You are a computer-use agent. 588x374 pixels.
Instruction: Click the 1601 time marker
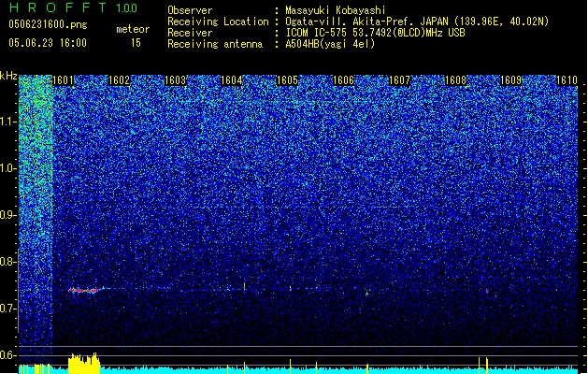point(63,80)
